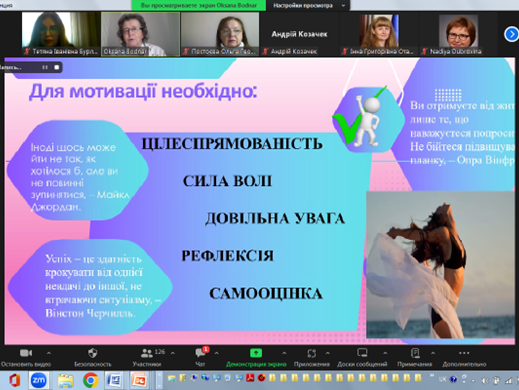Image resolution: width=519 pixels, height=390 pixels.
Task: Expand Примечания options arrow
Action: (x=433, y=353)
